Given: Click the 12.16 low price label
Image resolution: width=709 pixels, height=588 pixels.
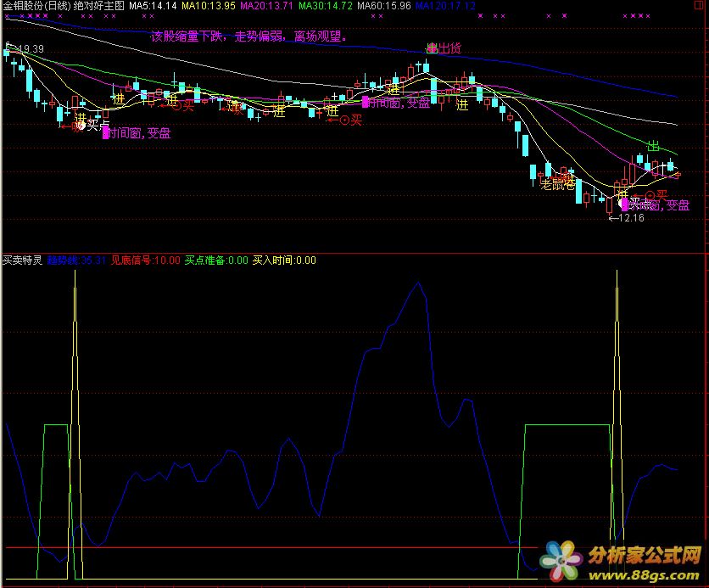Looking at the screenshot, I should [x=631, y=218].
